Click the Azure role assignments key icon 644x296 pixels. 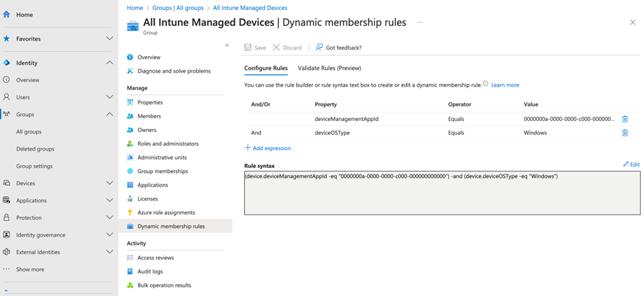pyautogui.click(x=130, y=213)
